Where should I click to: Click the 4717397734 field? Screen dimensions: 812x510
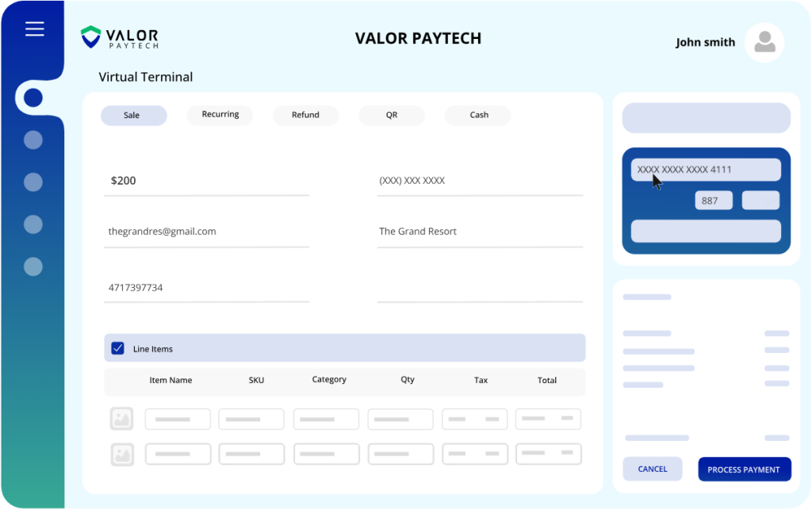[207, 289]
